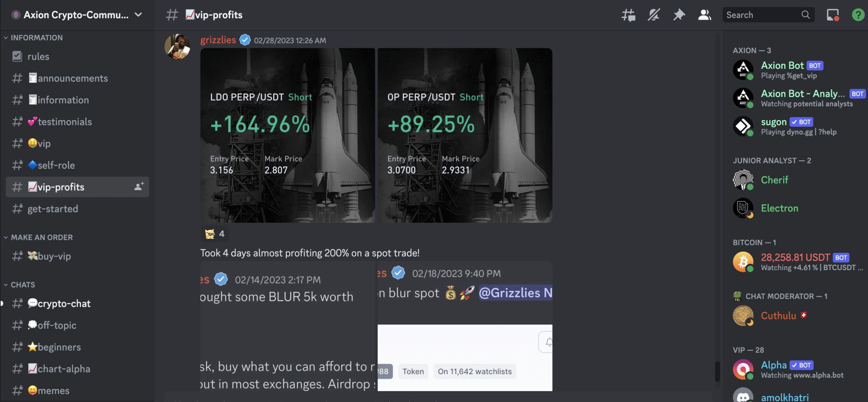Screen dimensions: 868x402
Task: Expand the CHATS channel category
Action: click(23, 285)
